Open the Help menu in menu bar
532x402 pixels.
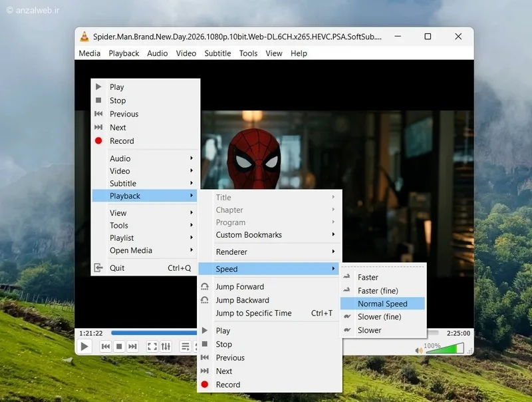point(299,53)
